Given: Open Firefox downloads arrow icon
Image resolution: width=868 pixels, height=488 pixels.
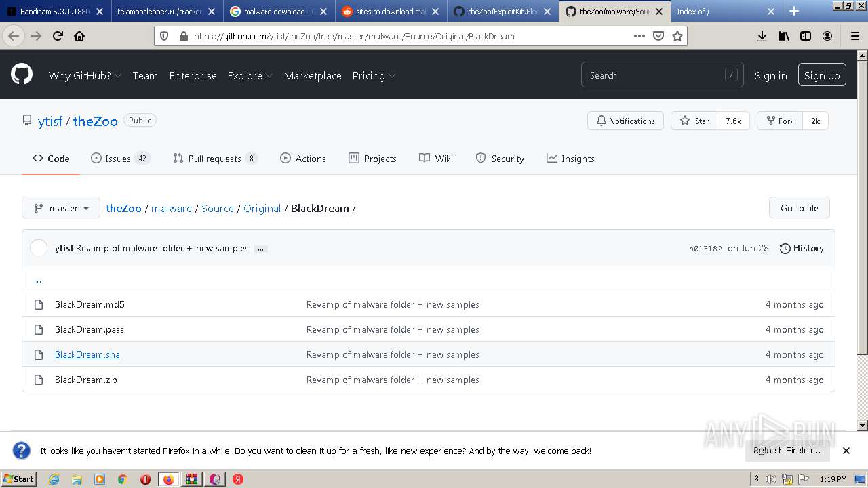Looking at the screenshot, I should click(x=762, y=36).
